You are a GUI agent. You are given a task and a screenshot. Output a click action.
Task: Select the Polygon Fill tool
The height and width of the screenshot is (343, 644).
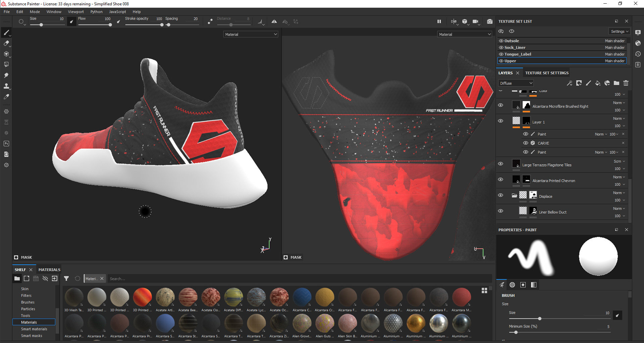pos(6,64)
